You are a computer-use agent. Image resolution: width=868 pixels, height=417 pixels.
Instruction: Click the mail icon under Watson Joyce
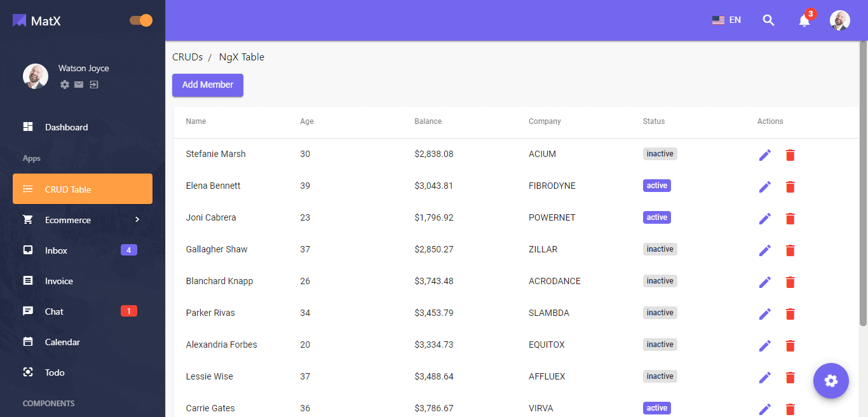[79, 85]
